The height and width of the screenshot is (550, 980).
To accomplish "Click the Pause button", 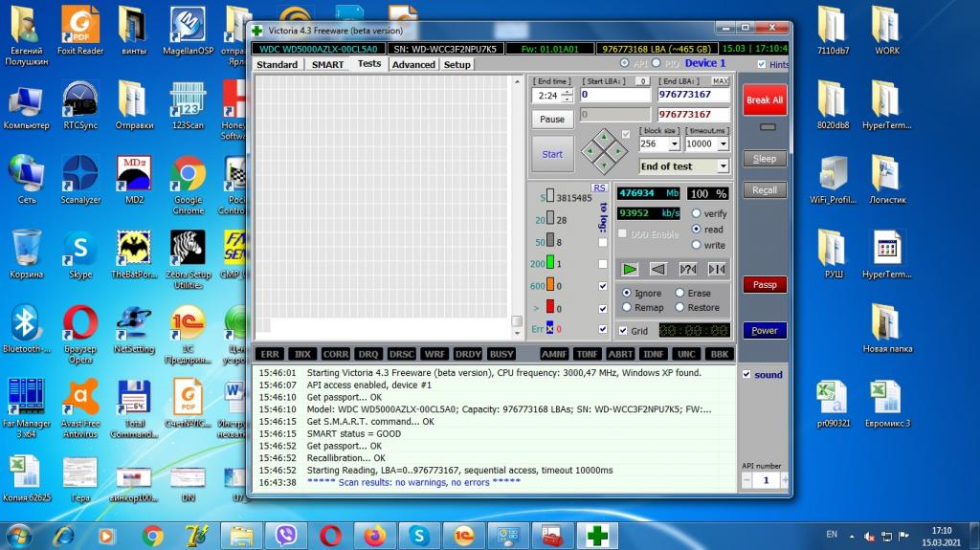I will [552, 119].
